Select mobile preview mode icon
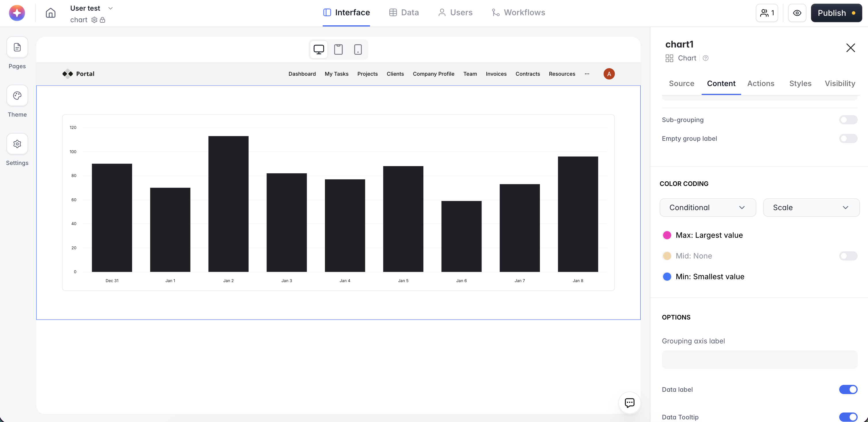Viewport: 868px width, 422px height. pos(358,50)
